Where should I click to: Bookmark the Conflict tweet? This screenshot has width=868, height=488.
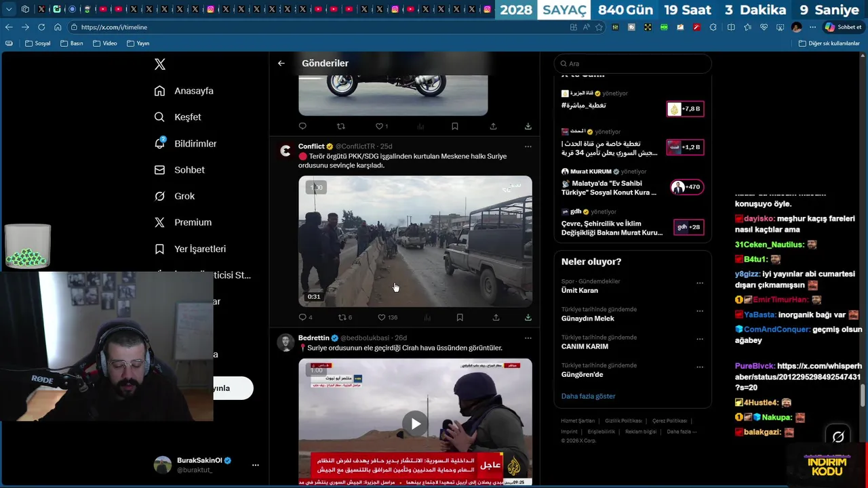click(460, 317)
